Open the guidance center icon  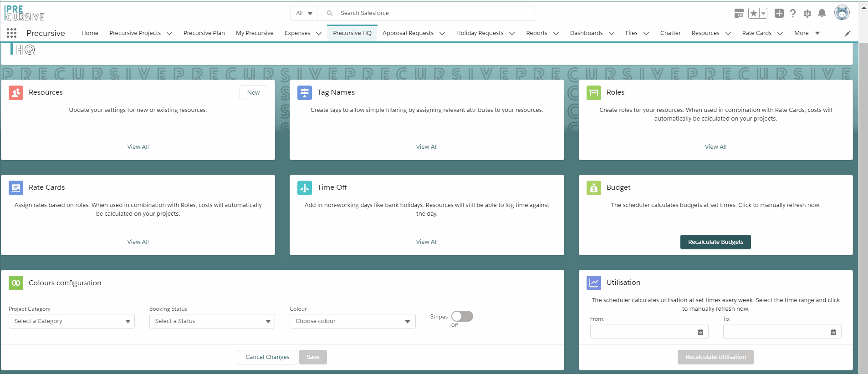pyautogui.click(x=739, y=13)
